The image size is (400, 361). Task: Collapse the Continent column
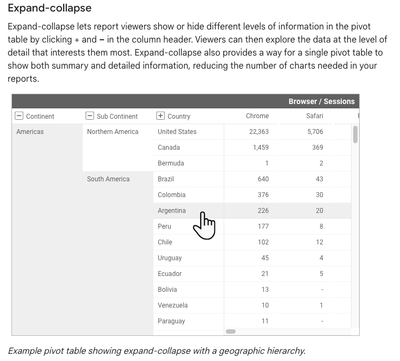tap(19, 116)
